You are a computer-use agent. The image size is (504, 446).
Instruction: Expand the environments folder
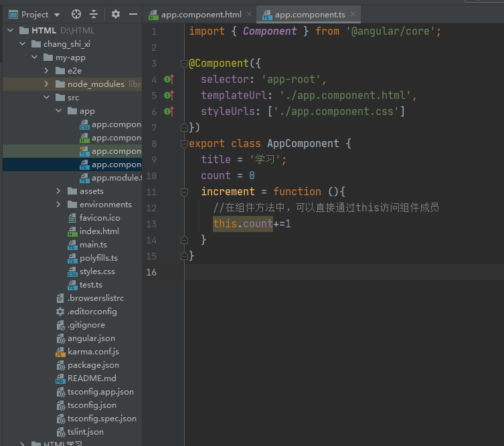click(x=58, y=205)
